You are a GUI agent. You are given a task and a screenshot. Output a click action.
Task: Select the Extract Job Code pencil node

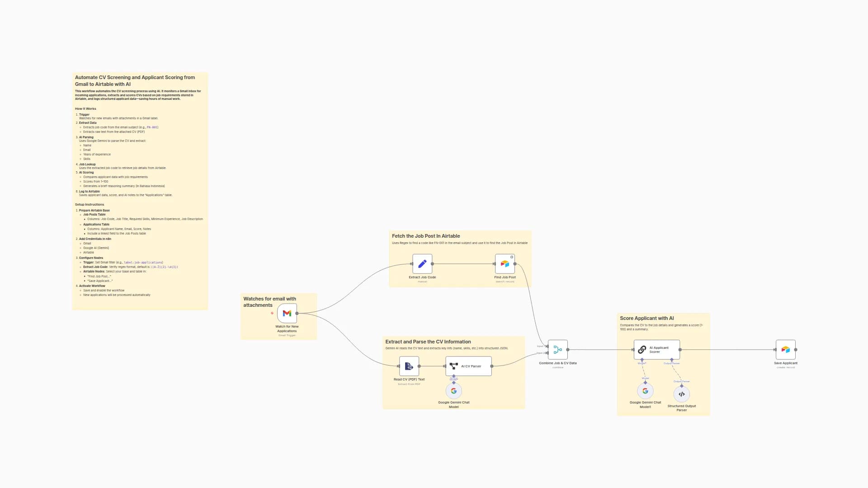tap(422, 264)
